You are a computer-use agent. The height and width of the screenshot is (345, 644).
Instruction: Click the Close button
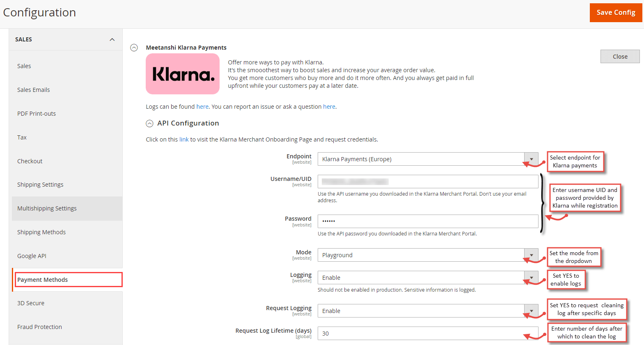(x=620, y=56)
